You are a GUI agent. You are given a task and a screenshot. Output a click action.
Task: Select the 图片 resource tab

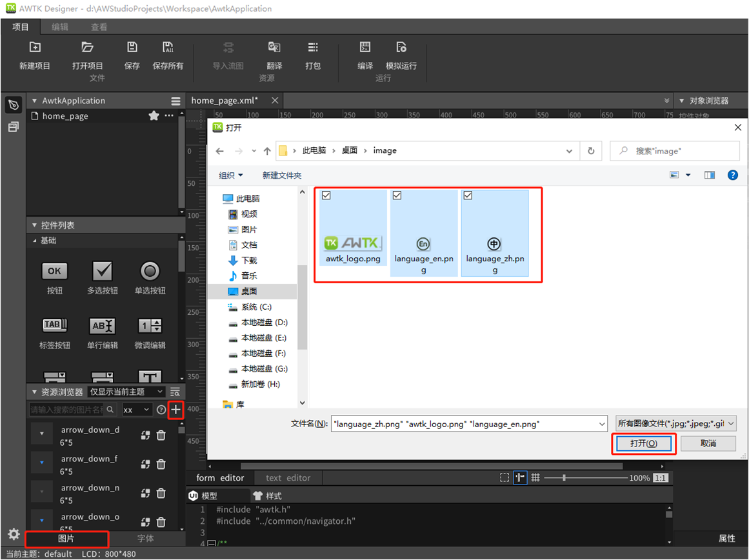tap(66, 539)
